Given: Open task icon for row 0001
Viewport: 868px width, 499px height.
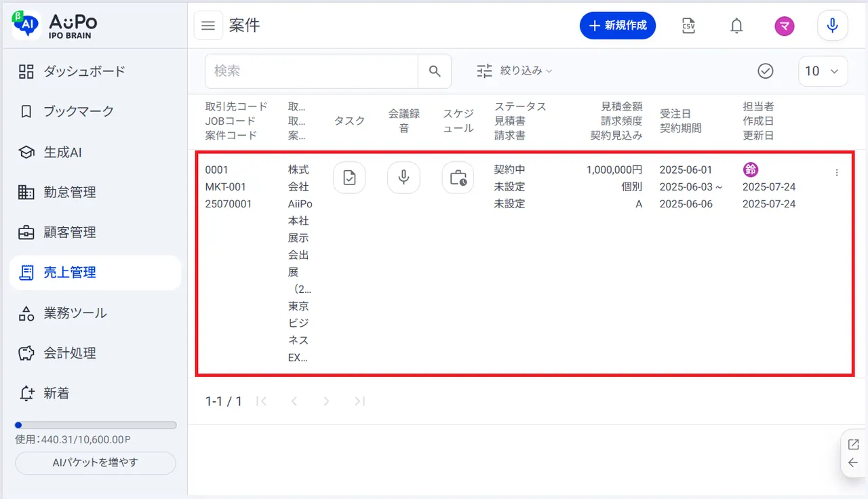Looking at the screenshot, I should tap(349, 178).
